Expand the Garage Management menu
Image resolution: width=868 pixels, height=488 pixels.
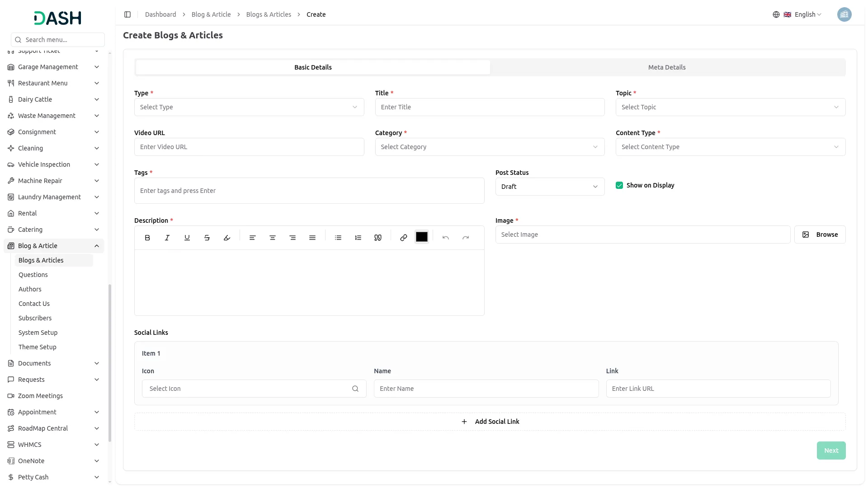54,67
